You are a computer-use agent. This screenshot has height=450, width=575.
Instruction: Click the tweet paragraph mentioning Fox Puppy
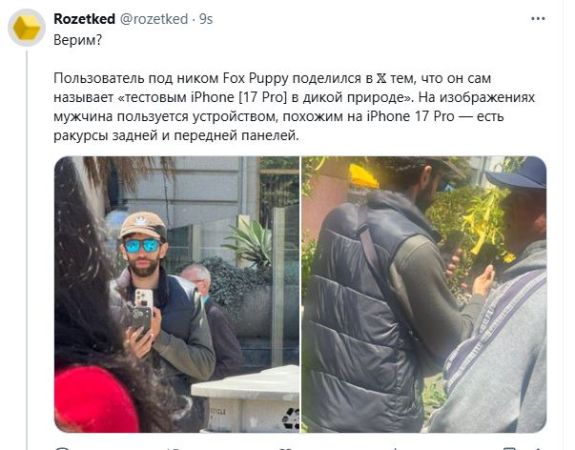coord(294,106)
